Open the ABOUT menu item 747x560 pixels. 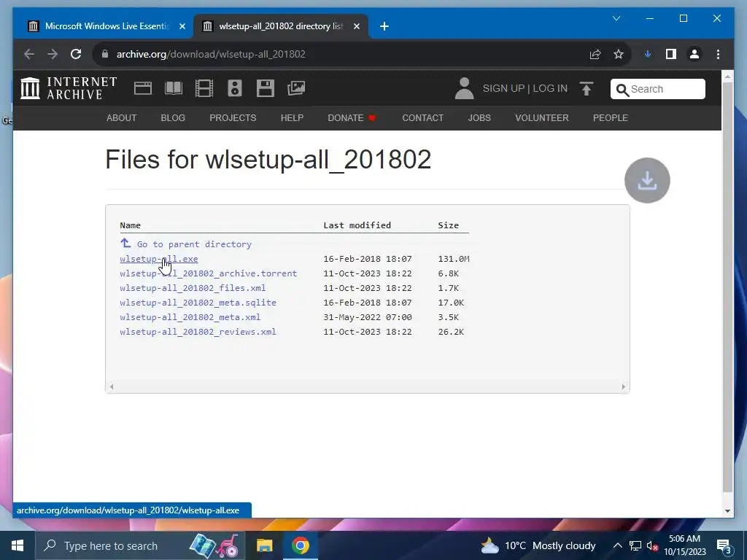pos(122,117)
